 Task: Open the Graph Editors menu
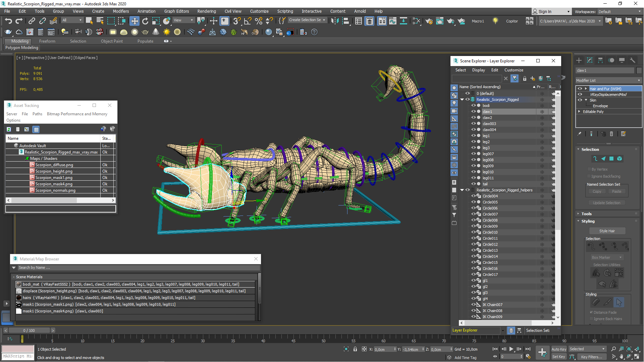pos(176,11)
